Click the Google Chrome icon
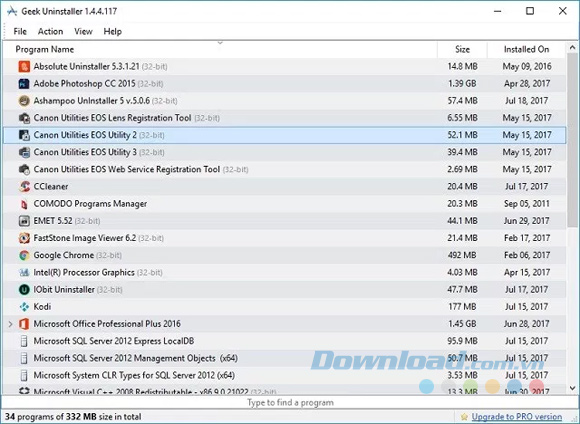This screenshot has width=580, height=424. pyautogui.click(x=24, y=255)
